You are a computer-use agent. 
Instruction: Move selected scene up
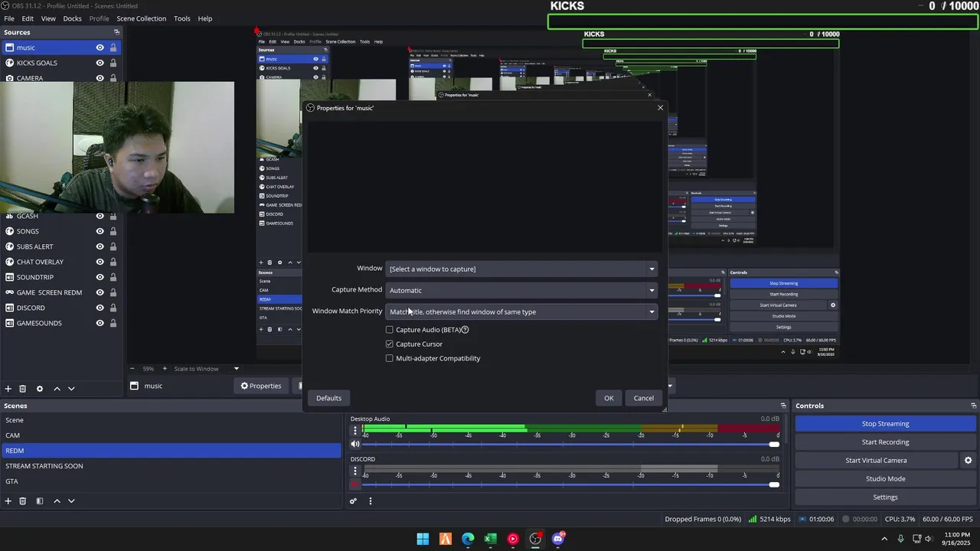coord(57,501)
